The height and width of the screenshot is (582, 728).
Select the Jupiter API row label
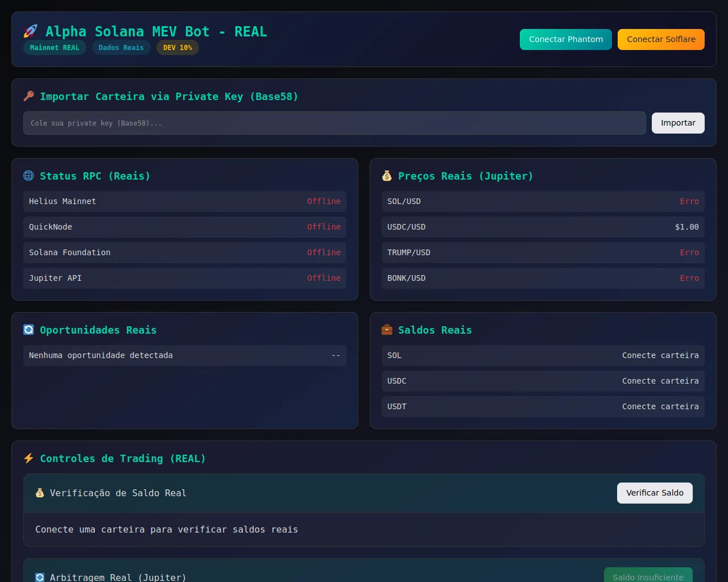tap(55, 278)
